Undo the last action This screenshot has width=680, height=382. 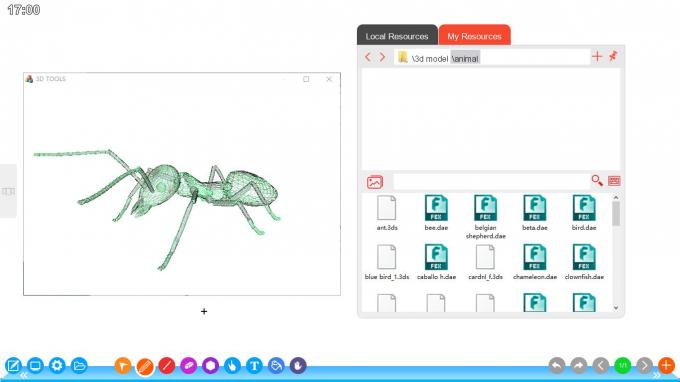click(x=557, y=366)
